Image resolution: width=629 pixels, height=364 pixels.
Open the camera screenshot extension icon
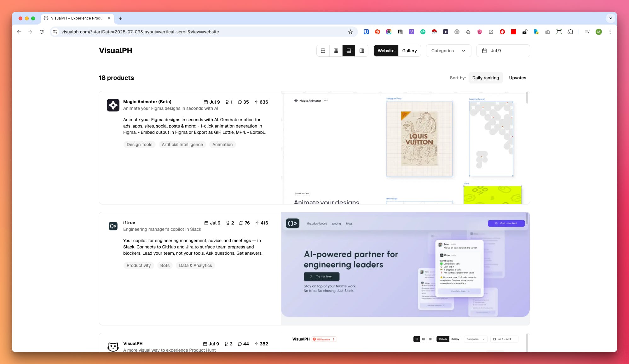(548, 32)
